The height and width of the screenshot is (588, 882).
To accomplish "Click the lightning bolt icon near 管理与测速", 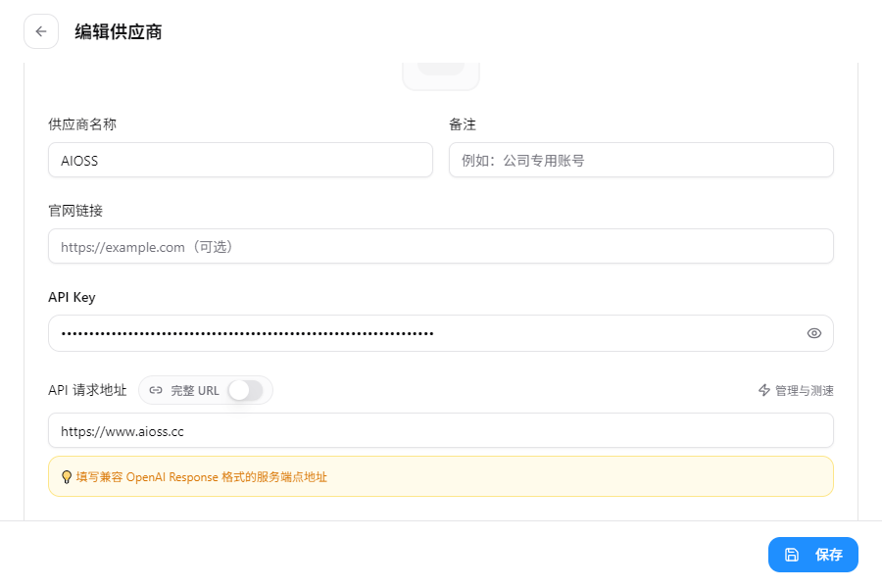I will 763,390.
